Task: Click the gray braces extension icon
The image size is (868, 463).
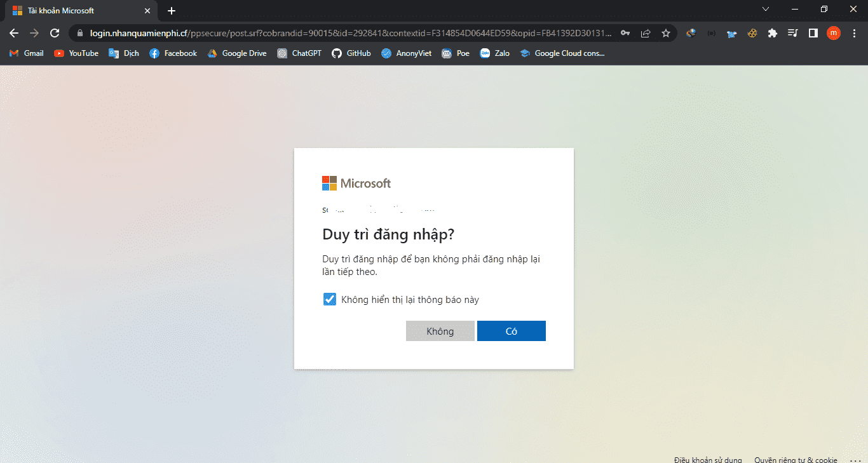Action: pyautogui.click(x=712, y=33)
